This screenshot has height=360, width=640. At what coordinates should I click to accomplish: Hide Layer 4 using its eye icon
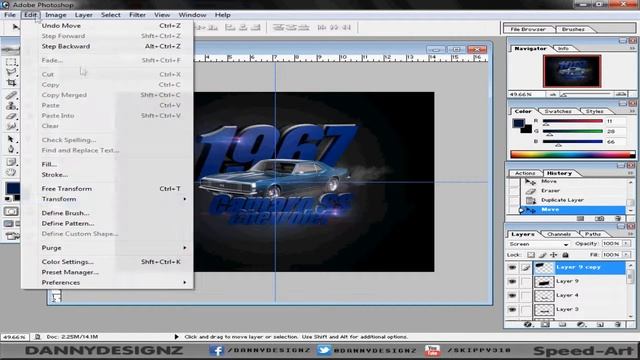click(512, 295)
